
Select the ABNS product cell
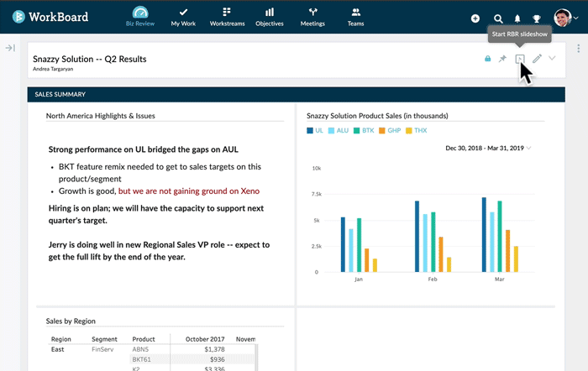pos(140,349)
